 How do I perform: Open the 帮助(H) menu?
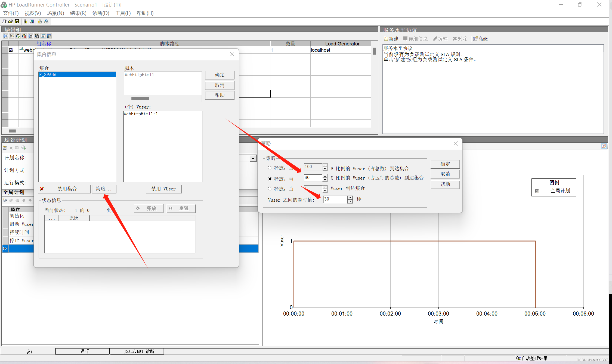pos(145,13)
